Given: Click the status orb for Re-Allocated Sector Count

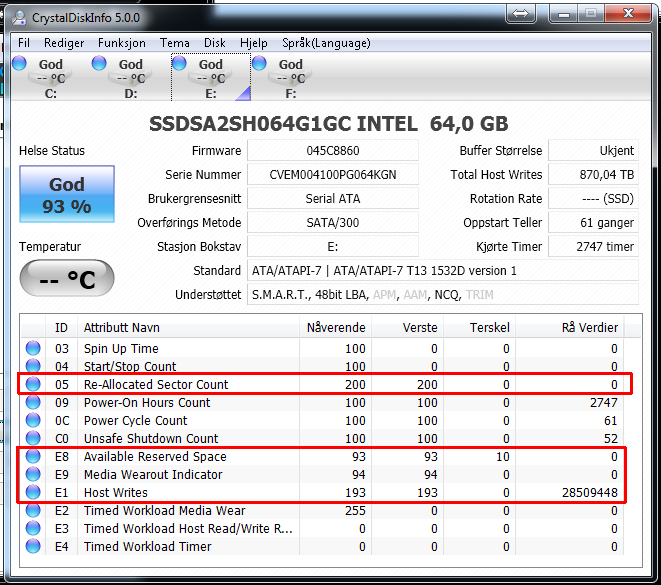Looking at the screenshot, I should click(33, 384).
